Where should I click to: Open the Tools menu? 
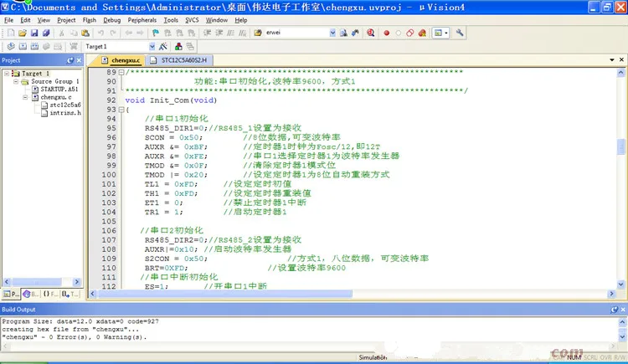pos(171,20)
